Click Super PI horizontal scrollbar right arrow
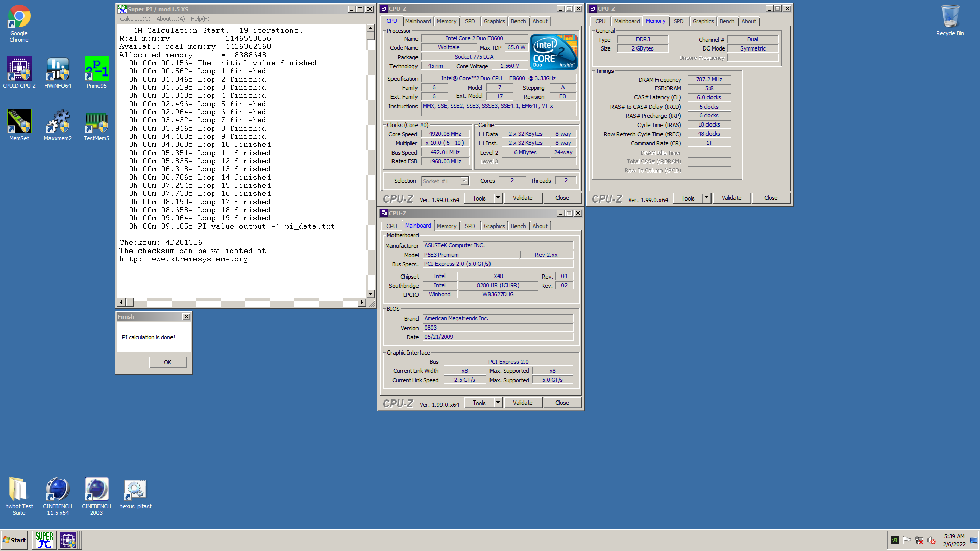The height and width of the screenshot is (551, 980). point(362,303)
